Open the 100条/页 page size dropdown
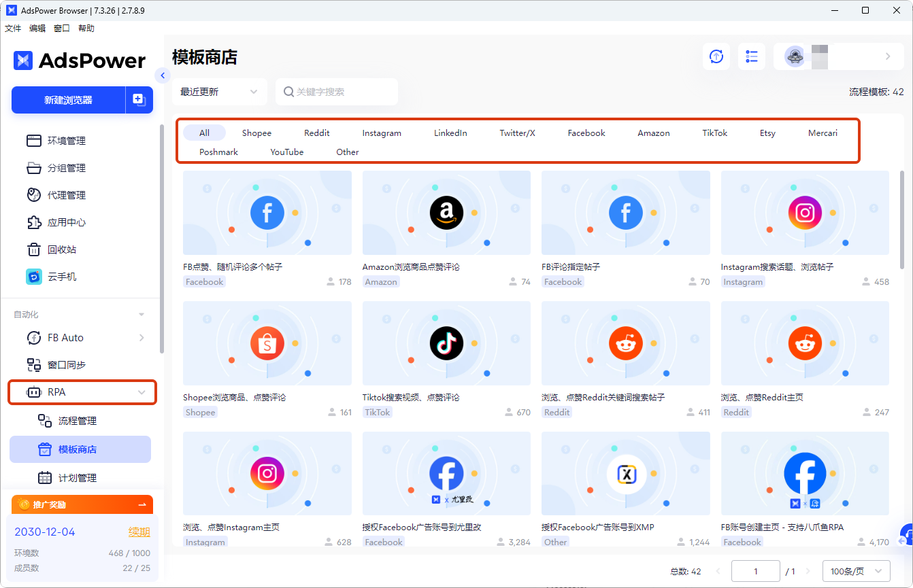This screenshot has width=913, height=588. click(857, 571)
